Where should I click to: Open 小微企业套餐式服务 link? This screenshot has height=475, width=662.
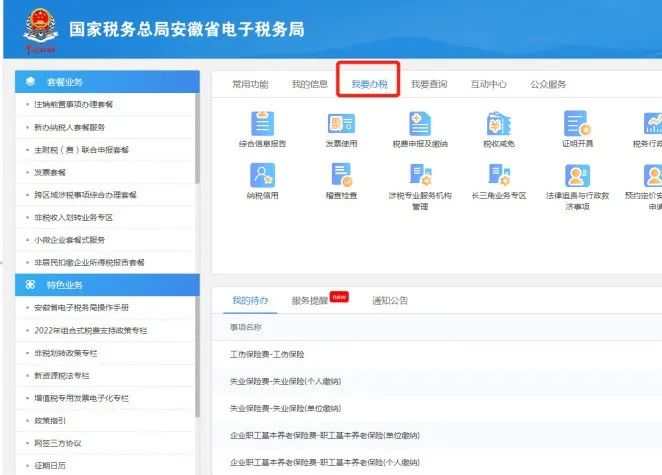click(69, 240)
